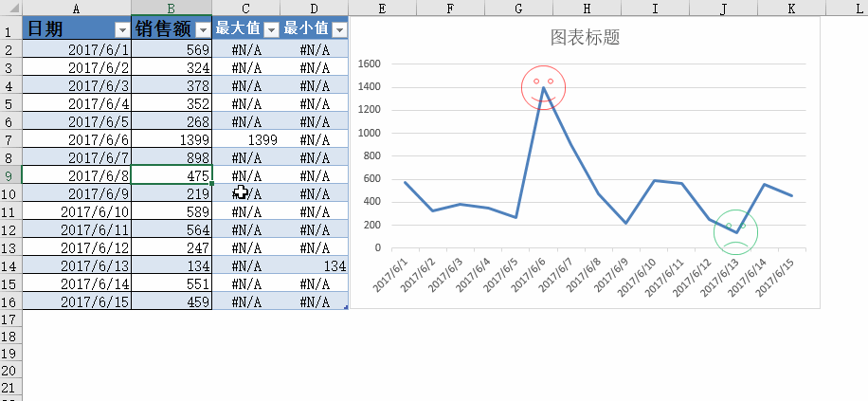868x401 pixels.
Task: Click the 最大值 header cell
Action: click(246, 27)
